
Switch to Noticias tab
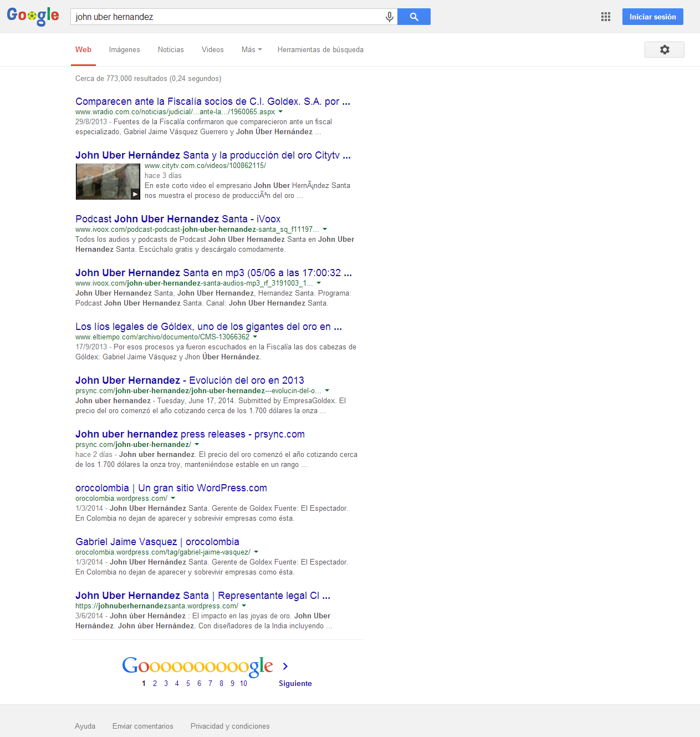(x=171, y=49)
